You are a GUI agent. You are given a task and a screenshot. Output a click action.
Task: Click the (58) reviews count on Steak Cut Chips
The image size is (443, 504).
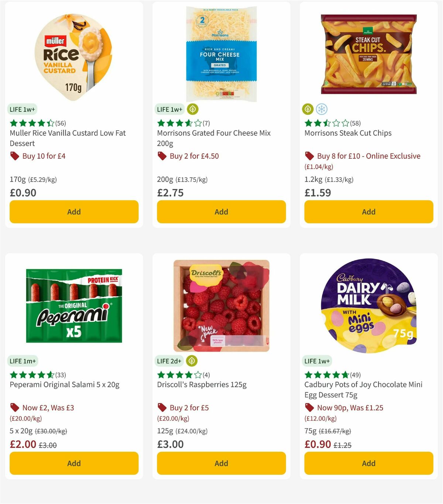(355, 123)
